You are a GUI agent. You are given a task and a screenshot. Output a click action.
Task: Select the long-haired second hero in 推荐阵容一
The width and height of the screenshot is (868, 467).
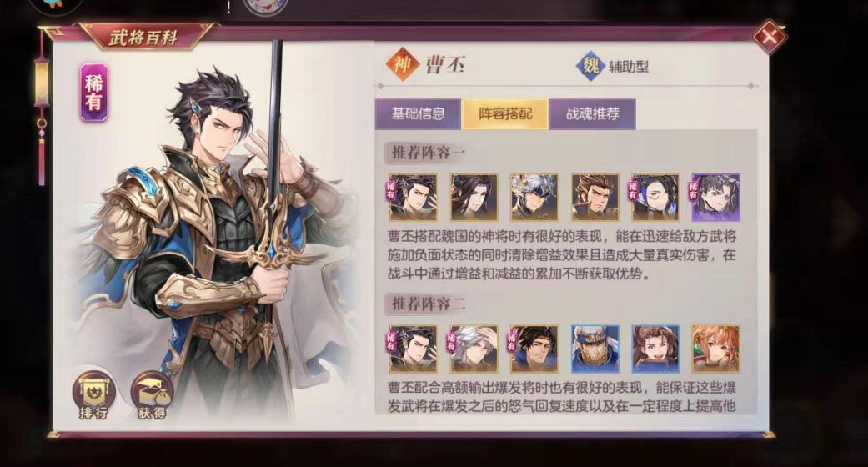pos(474,197)
